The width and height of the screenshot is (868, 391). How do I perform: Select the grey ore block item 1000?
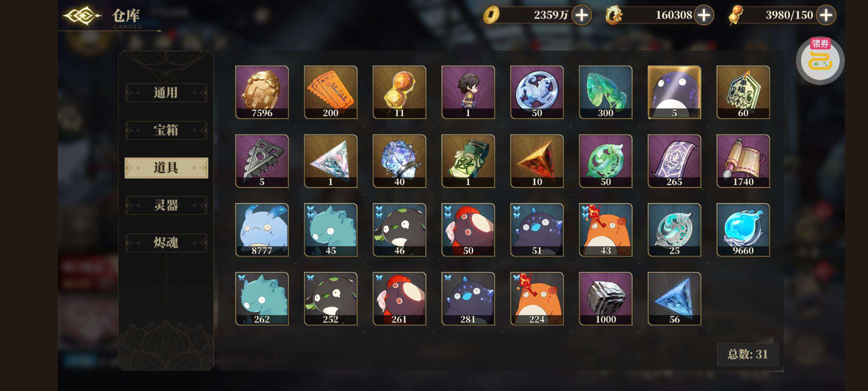tap(605, 299)
